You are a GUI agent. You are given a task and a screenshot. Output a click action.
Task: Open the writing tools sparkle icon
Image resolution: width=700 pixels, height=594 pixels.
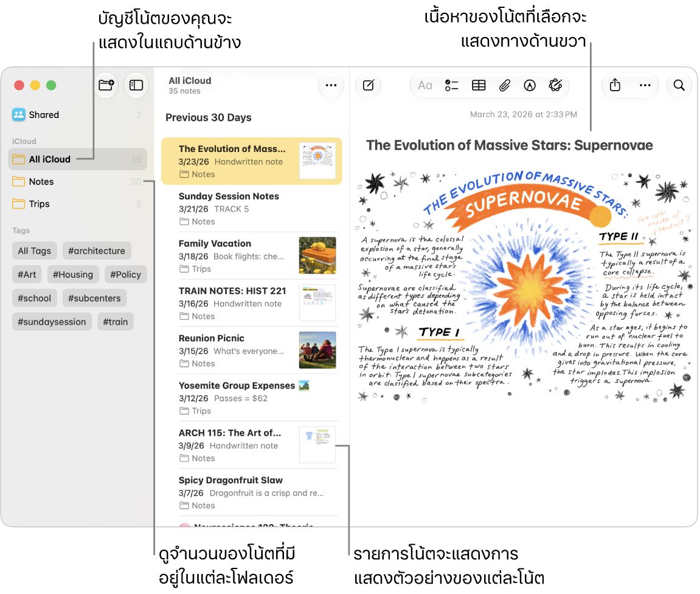click(x=555, y=85)
